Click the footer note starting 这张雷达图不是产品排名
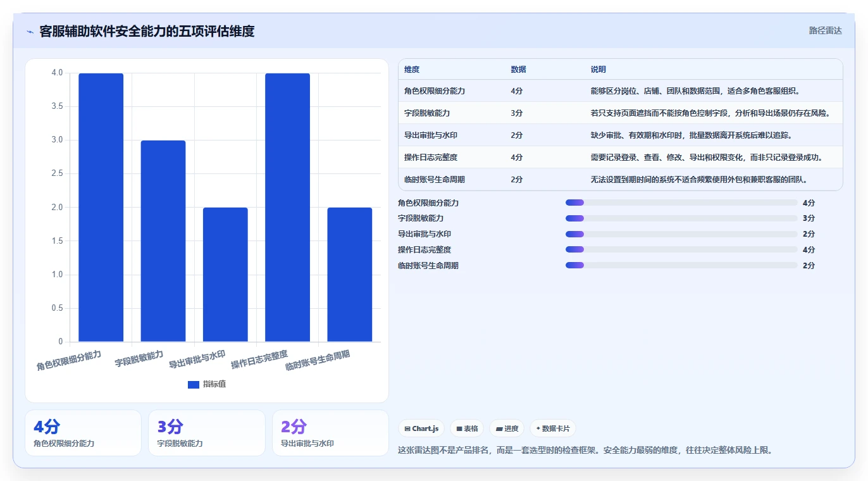 coord(585,451)
